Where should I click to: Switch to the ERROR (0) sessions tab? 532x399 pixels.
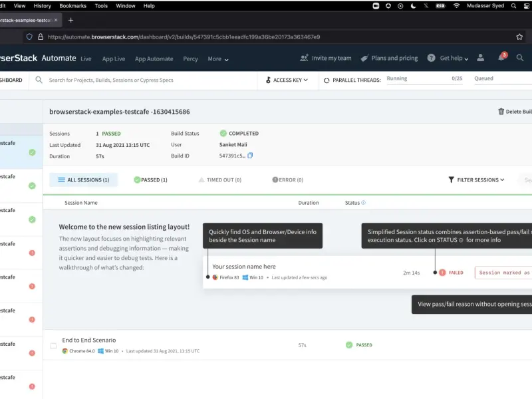[288, 180]
